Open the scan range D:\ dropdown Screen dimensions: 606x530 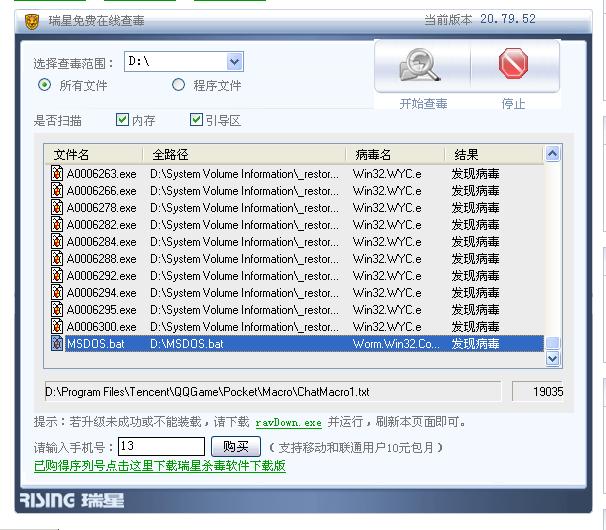[235, 61]
